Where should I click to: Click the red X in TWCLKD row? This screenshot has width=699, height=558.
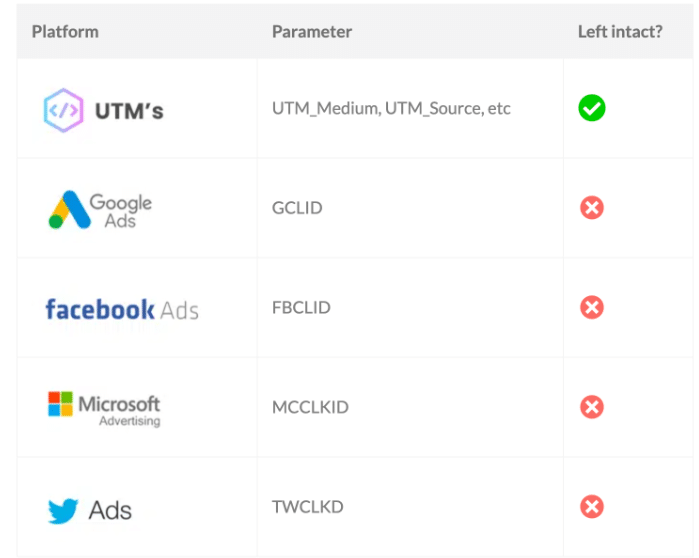592,507
